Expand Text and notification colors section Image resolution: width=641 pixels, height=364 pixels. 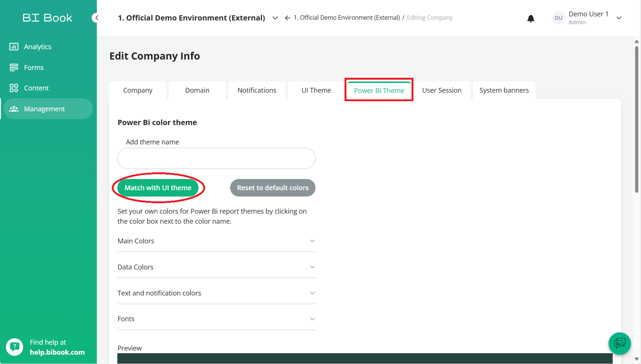coord(216,293)
